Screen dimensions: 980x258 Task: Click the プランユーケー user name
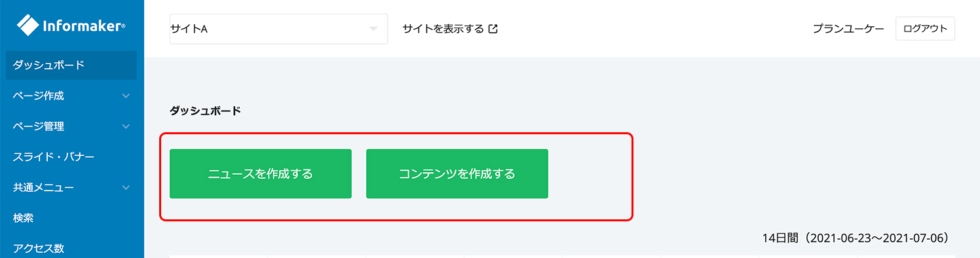848,29
